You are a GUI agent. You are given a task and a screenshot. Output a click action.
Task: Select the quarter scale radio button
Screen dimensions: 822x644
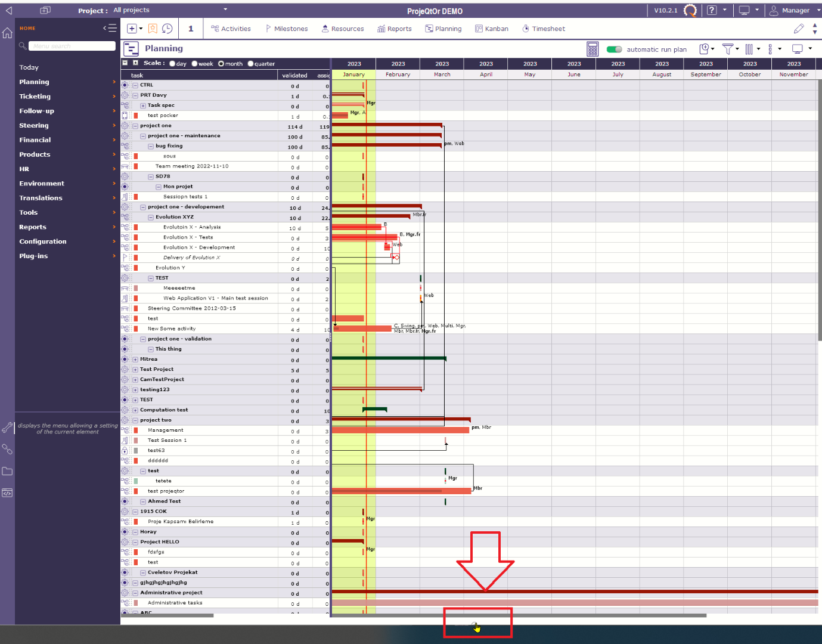pyautogui.click(x=250, y=64)
